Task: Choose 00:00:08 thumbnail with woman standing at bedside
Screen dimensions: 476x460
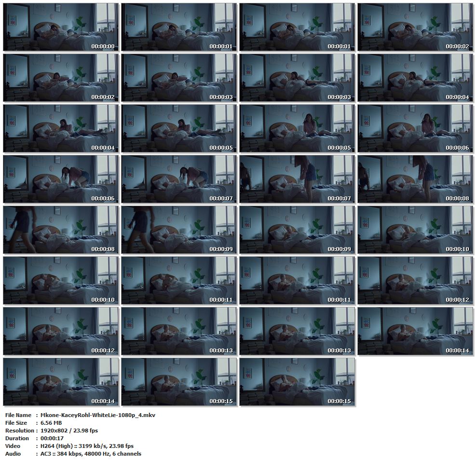Action: tap(415, 179)
